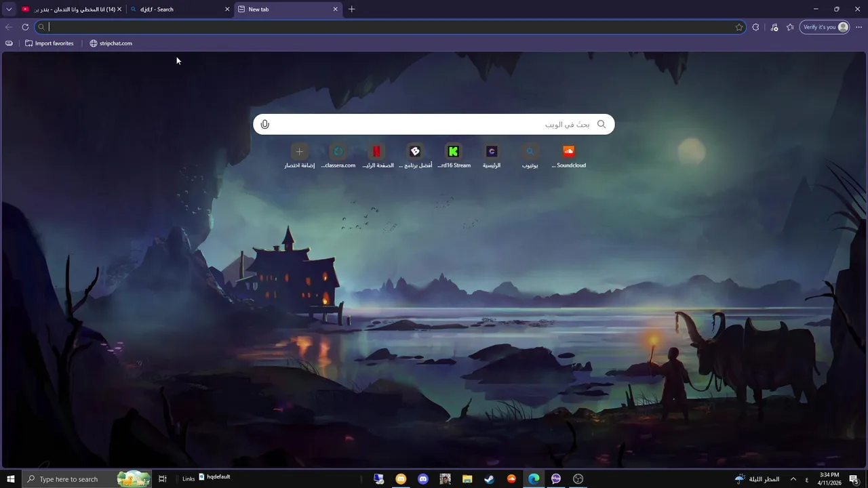Click the Type here to search box
868x488 pixels.
point(87,479)
